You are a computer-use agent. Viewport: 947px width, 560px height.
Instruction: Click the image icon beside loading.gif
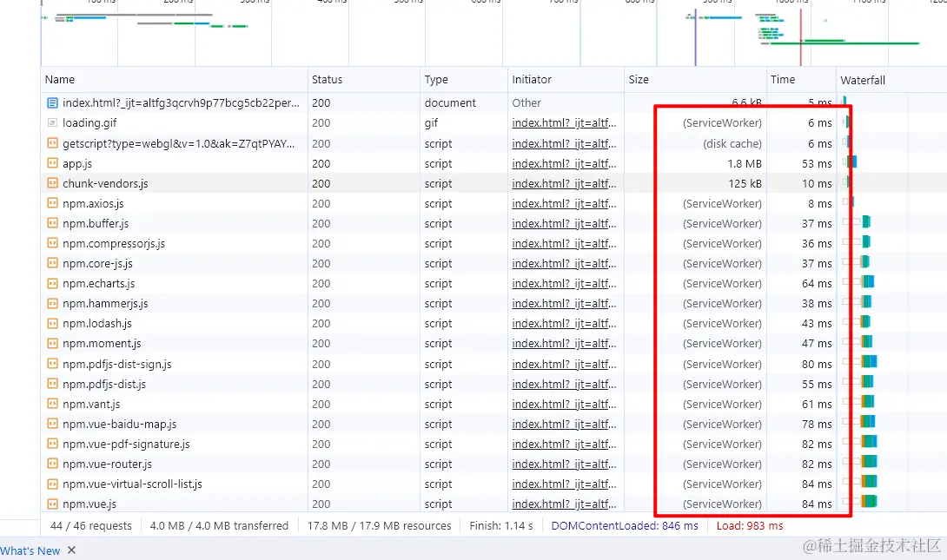coord(52,123)
